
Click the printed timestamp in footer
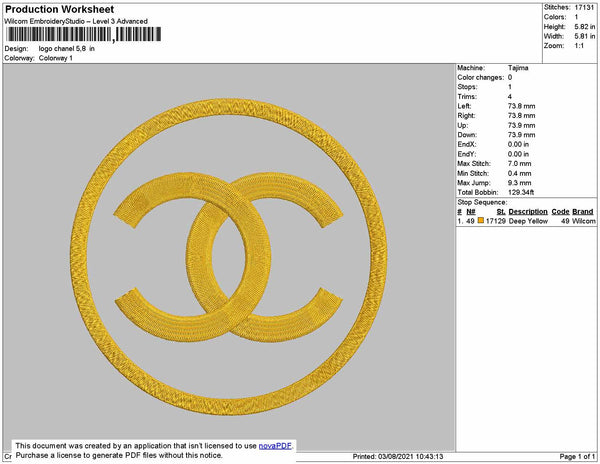pyautogui.click(x=398, y=456)
